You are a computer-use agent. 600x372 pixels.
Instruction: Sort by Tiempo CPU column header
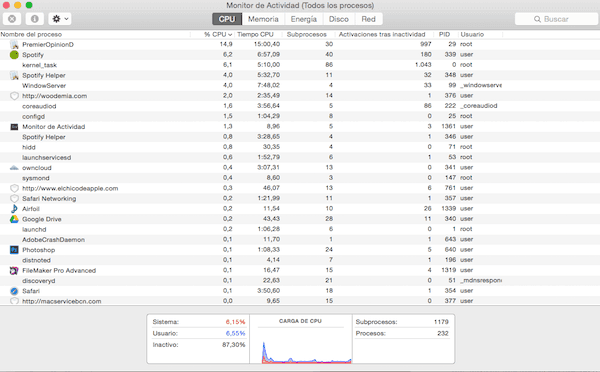(255, 34)
